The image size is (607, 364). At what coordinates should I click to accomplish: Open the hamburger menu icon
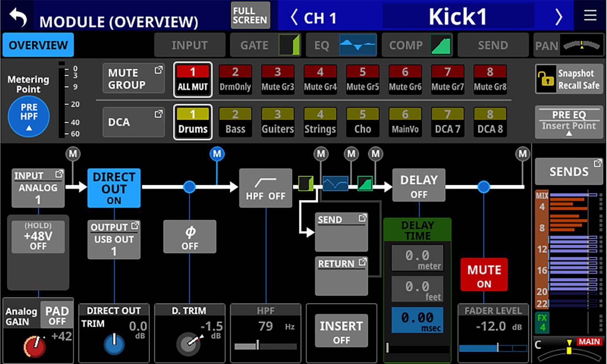(x=590, y=16)
